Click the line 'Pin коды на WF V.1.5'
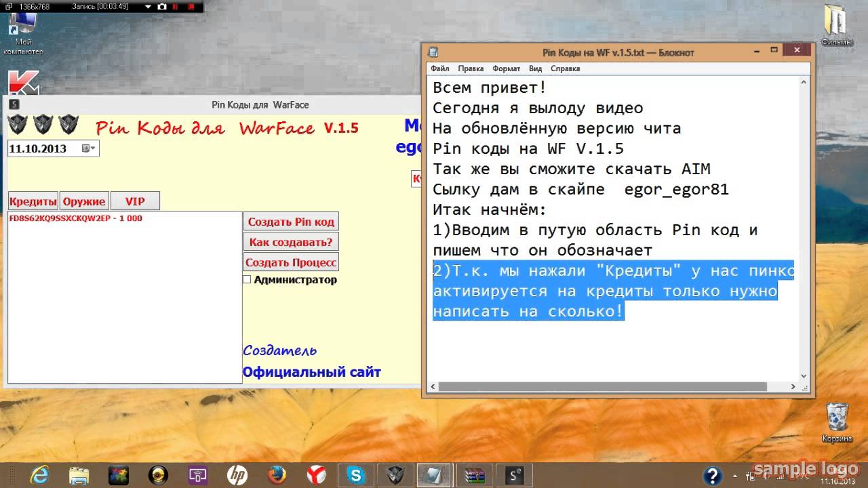The height and width of the screenshot is (488, 868). point(528,148)
